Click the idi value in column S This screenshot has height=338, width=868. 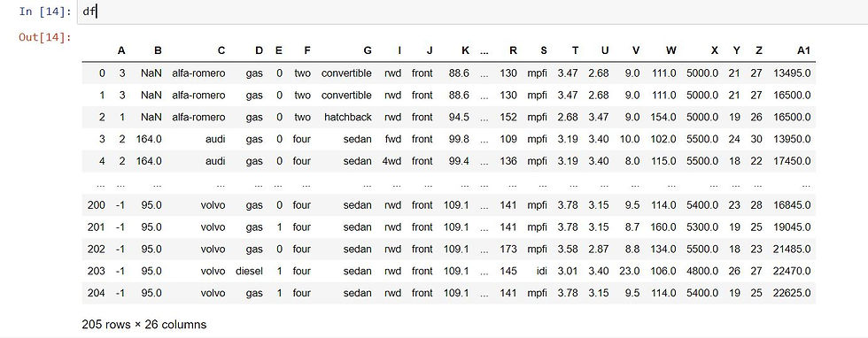pos(542,271)
